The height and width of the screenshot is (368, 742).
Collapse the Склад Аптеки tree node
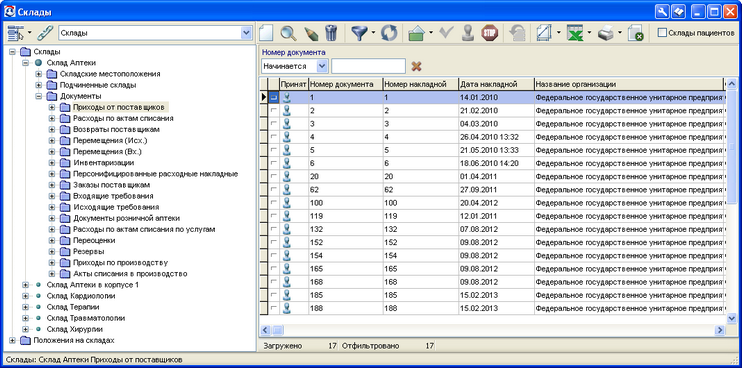tap(25, 62)
